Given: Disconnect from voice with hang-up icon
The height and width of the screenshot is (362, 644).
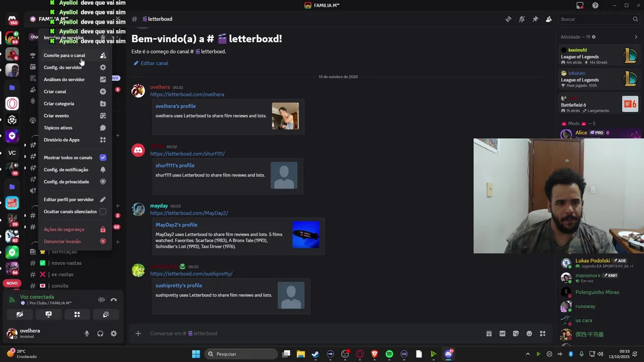Looking at the screenshot, I should pos(114,300).
